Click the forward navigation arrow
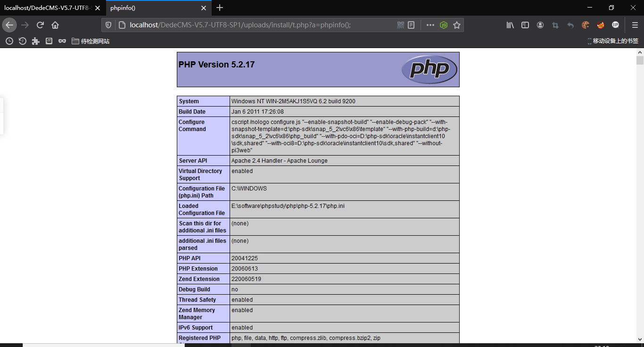 click(x=25, y=25)
